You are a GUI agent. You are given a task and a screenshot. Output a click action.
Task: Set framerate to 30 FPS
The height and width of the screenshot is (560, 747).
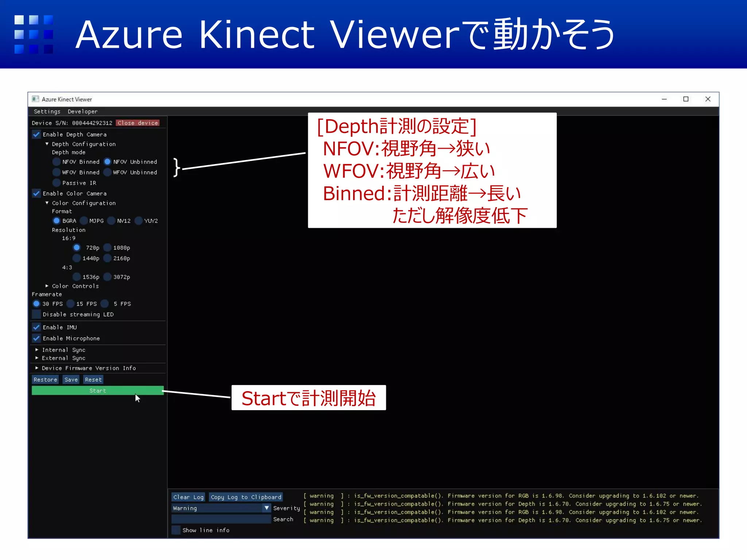(x=36, y=304)
